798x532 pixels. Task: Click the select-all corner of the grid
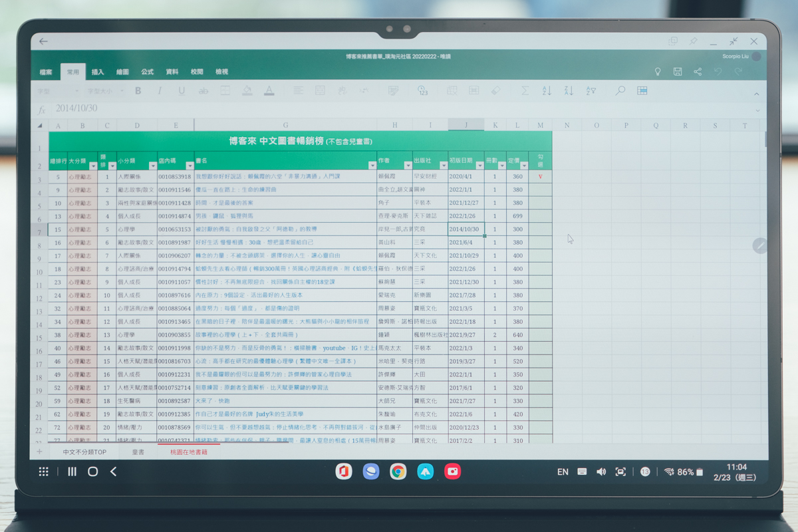39,125
